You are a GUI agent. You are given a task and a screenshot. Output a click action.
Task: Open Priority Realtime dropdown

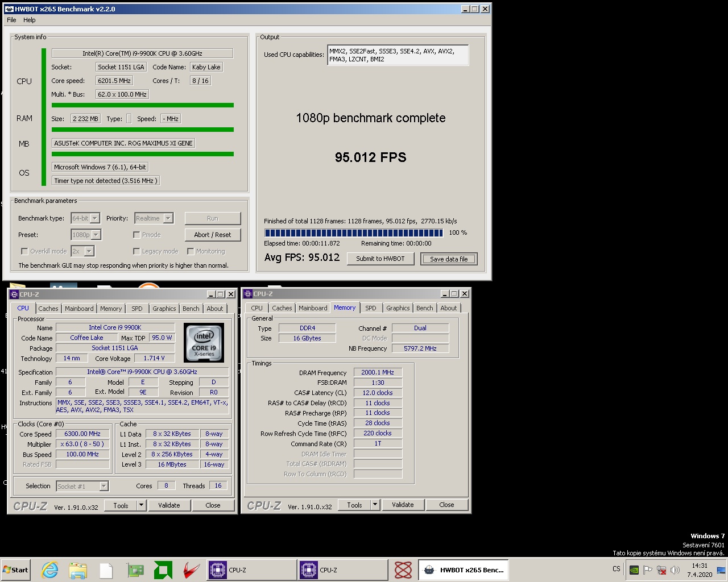click(154, 218)
